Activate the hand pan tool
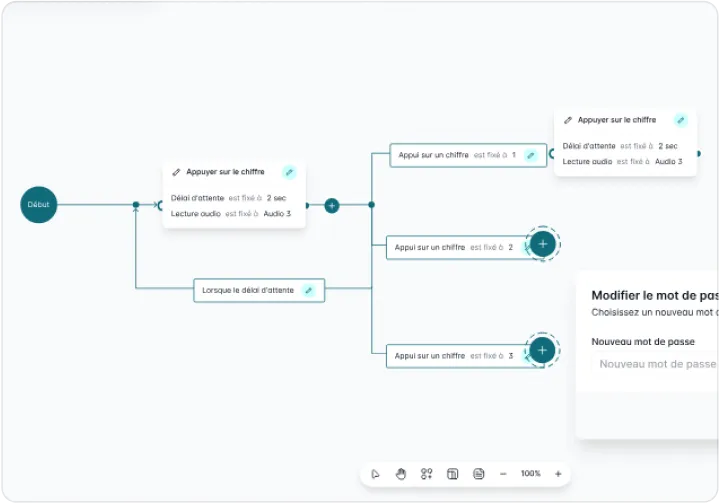 coord(401,474)
